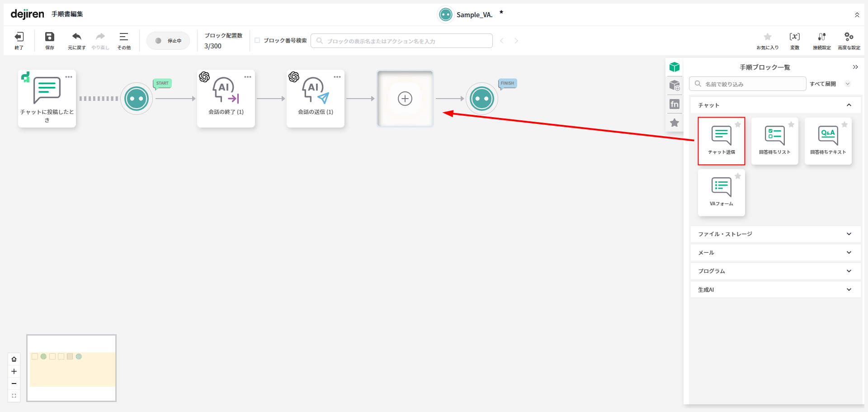
Task: Open the 変数 variables panel
Action: pos(794,37)
